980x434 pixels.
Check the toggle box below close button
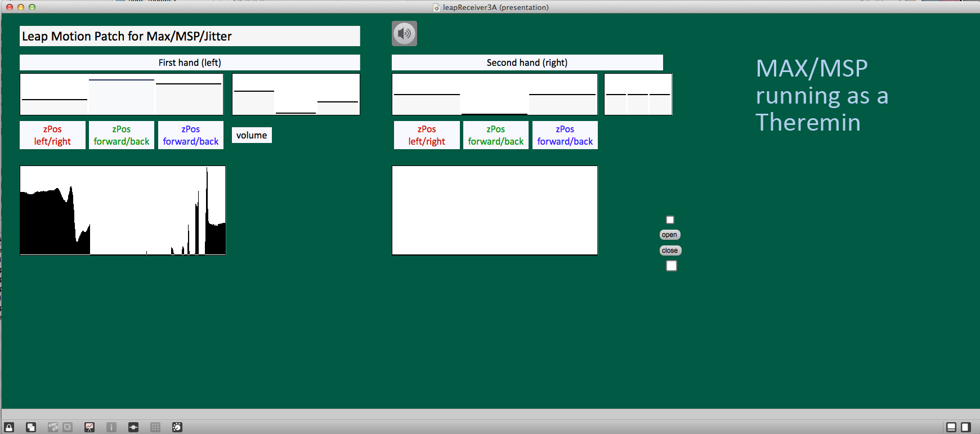point(672,266)
